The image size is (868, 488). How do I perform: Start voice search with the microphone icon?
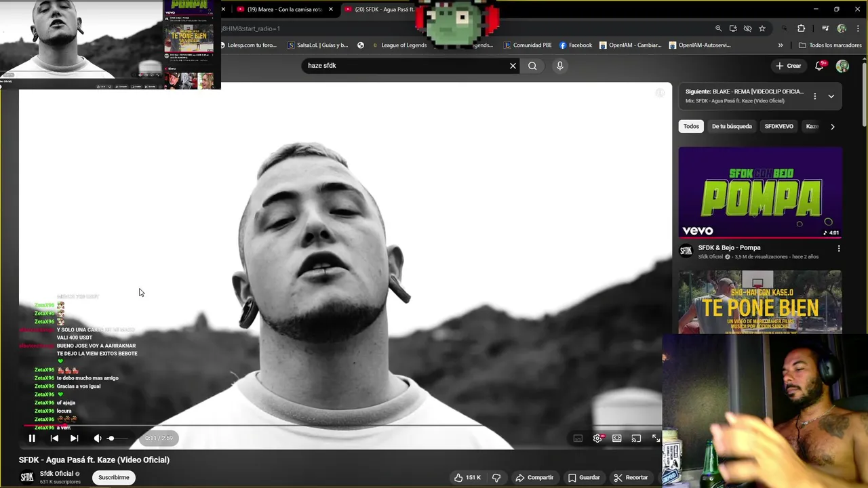pyautogui.click(x=559, y=66)
